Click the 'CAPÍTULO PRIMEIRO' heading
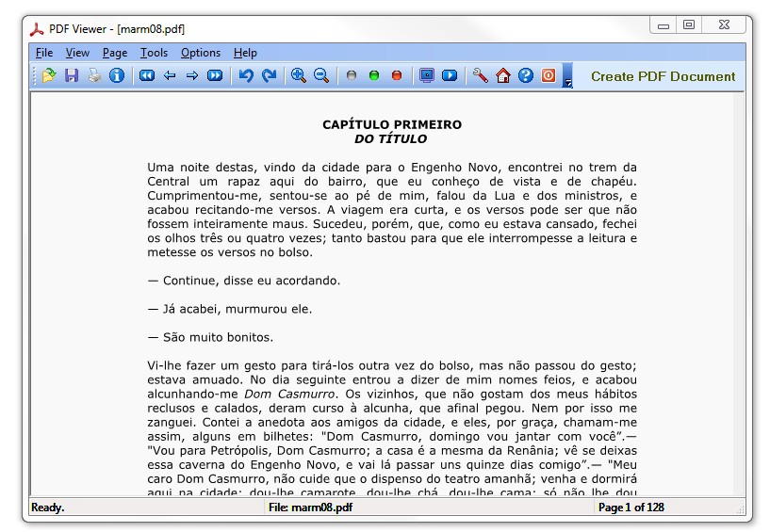The image size is (770, 532). coord(392,124)
